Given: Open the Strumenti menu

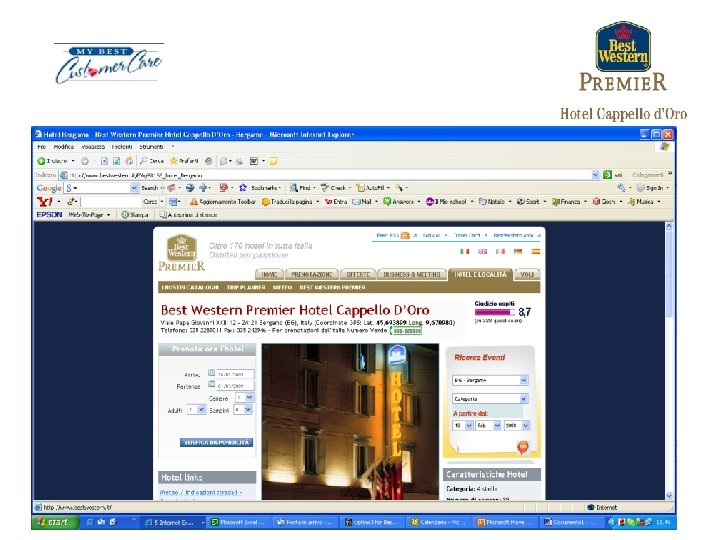Looking at the screenshot, I should 151,147.
